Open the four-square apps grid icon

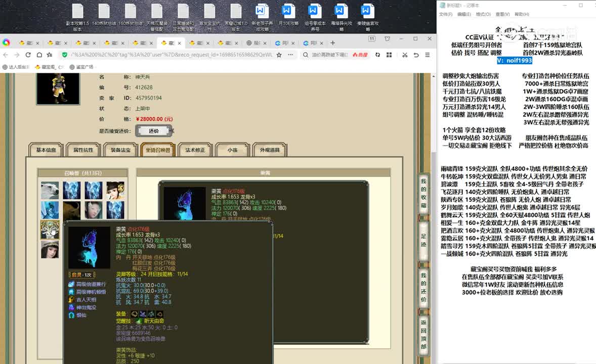coord(389,55)
